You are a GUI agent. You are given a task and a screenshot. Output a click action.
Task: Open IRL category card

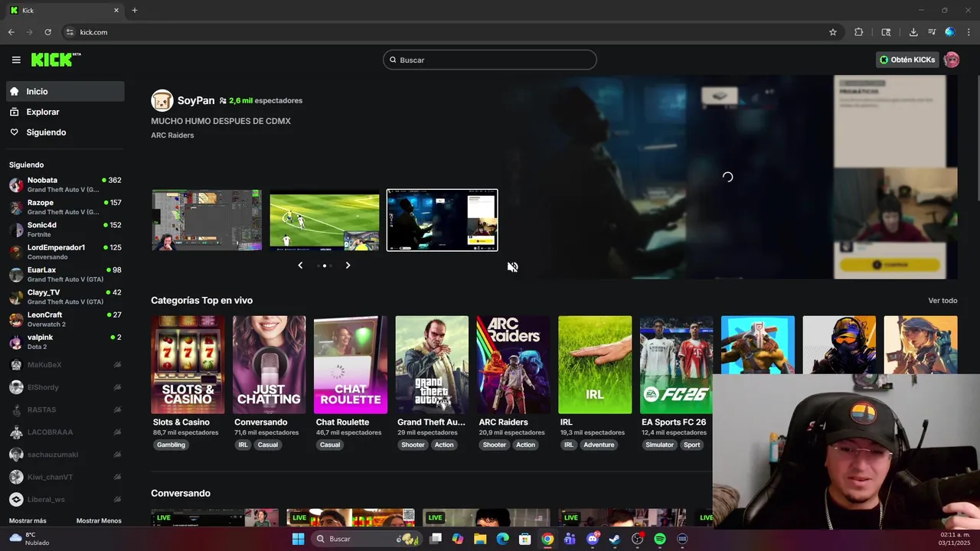[595, 365]
